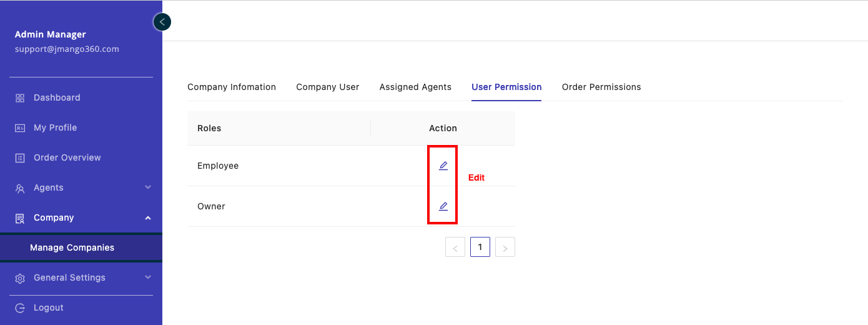Go to the Order Permissions tab
This screenshot has width=868, height=325.
point(601,87)
